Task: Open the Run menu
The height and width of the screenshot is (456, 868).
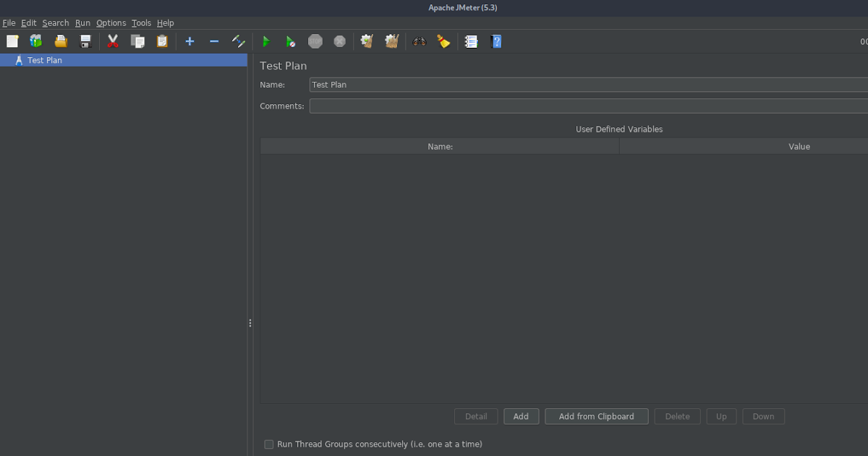Action: [82, 23]
